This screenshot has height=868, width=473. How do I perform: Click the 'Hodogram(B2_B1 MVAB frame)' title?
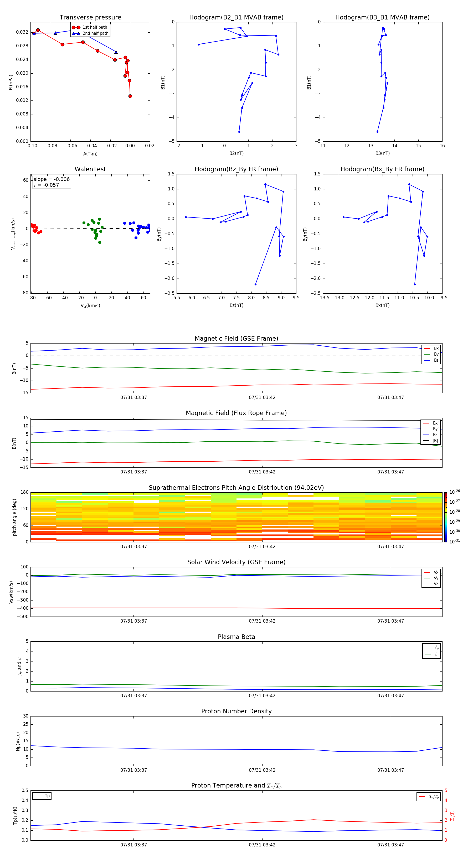[236, 17]
